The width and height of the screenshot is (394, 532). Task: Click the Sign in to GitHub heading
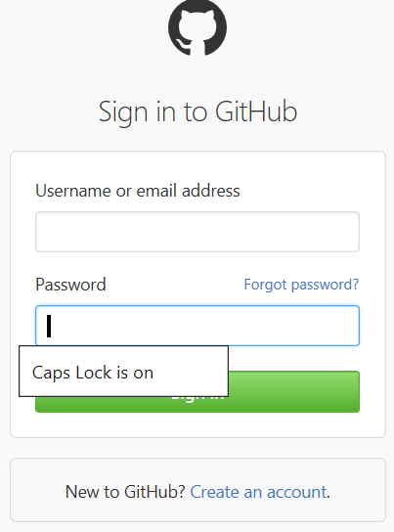click(x=197, y=111)
